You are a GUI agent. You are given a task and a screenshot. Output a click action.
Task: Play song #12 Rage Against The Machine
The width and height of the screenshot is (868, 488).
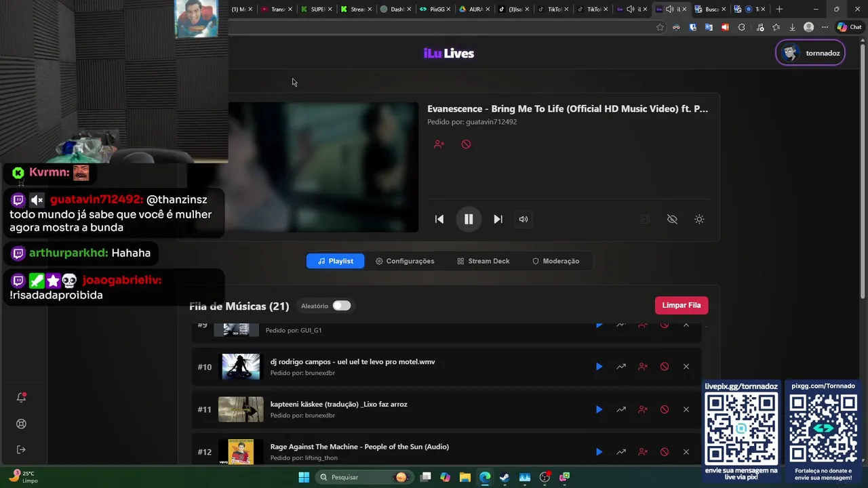click(x=599, y=452)
